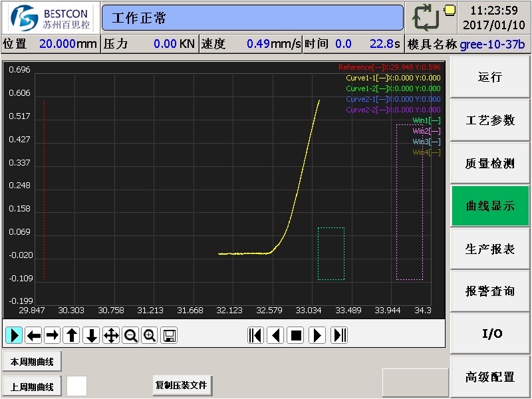
Task: Open the 生产报表 page
Action: tap(490, 249)
